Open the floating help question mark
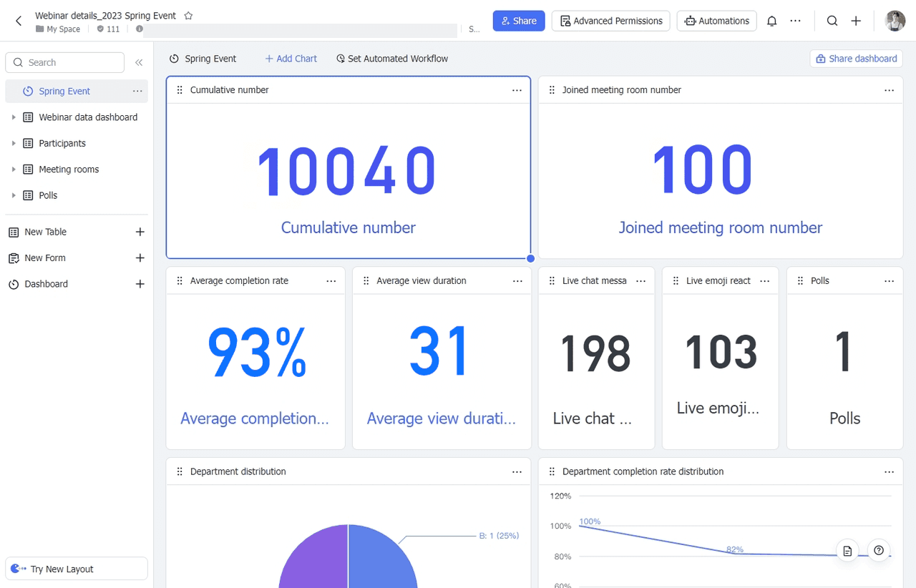The width and height of the screenshot is (916, 588). pos(879,550)
